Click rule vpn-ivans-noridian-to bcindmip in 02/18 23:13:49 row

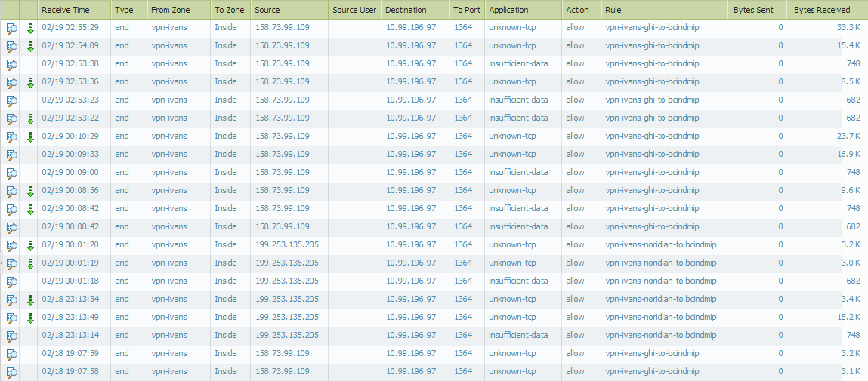661,317
